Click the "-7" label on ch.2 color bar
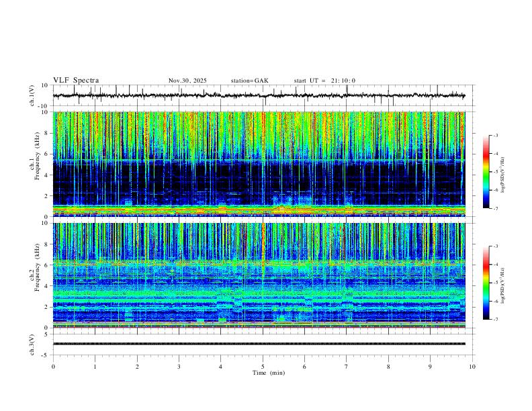This screenshot has height=411, width=532. click(x=495, y=320)
